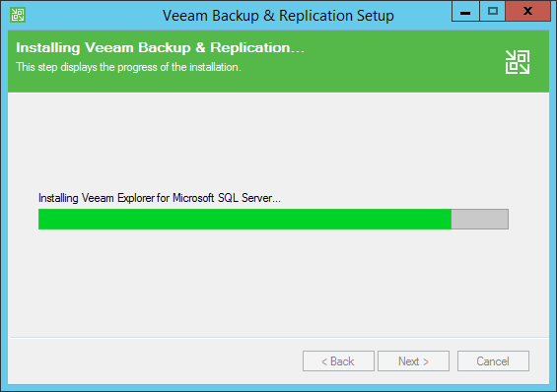Click the window title 'Veeam Backup & Replication Setup'
Image resolution: width=557 pixels, height=392 pixels.
(278, 16)
